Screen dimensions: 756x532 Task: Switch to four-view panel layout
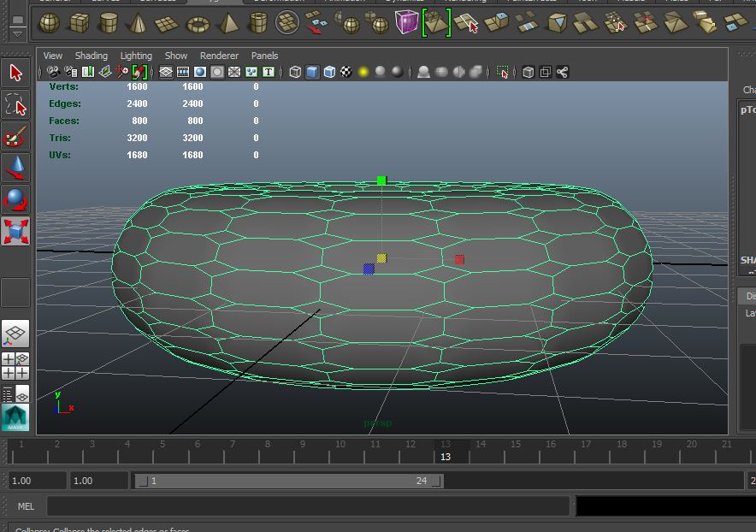click(x=15, y=366)
